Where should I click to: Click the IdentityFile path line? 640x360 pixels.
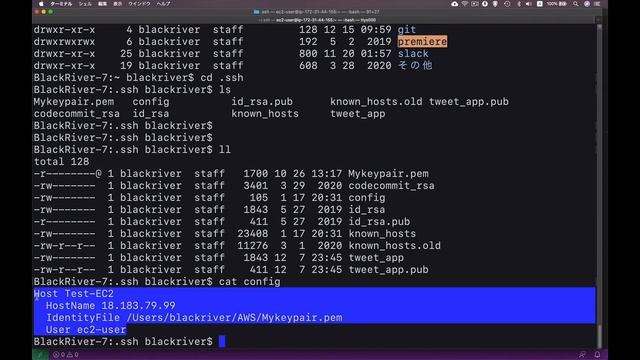pos(194,318)
